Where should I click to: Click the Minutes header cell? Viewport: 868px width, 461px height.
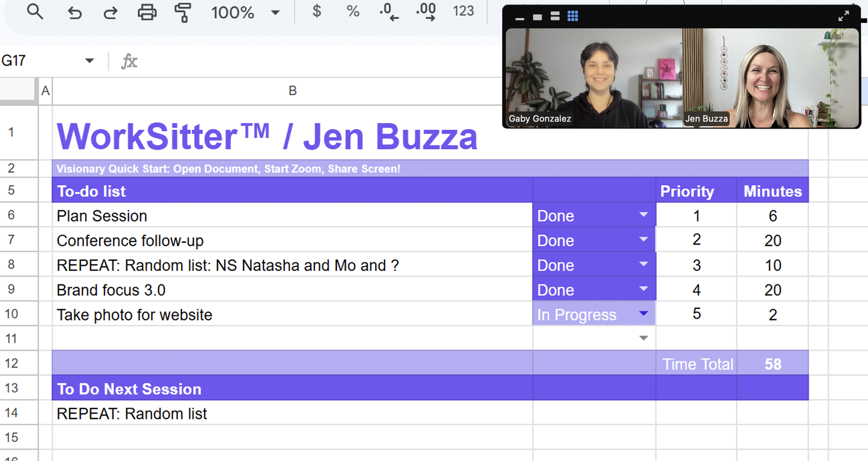pyautogui.click(x=773, y=190)
